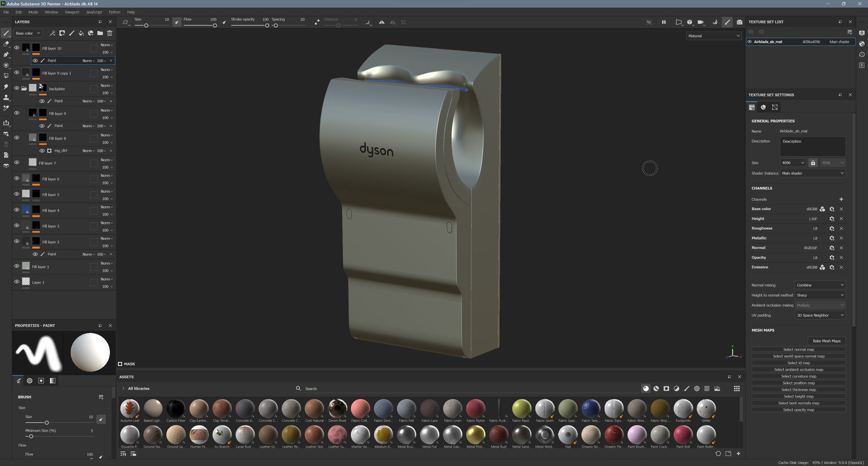
Task: Add a new paint layer
Action: coord(71,33)
